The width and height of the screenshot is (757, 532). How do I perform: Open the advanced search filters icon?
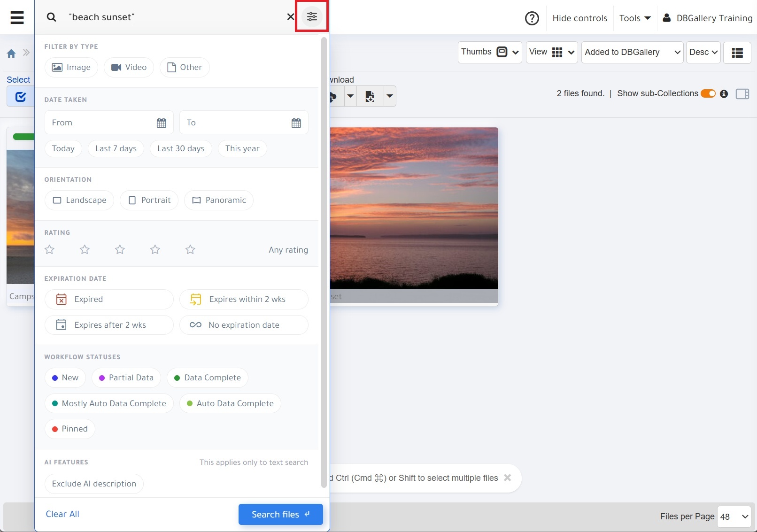[311, 16]
